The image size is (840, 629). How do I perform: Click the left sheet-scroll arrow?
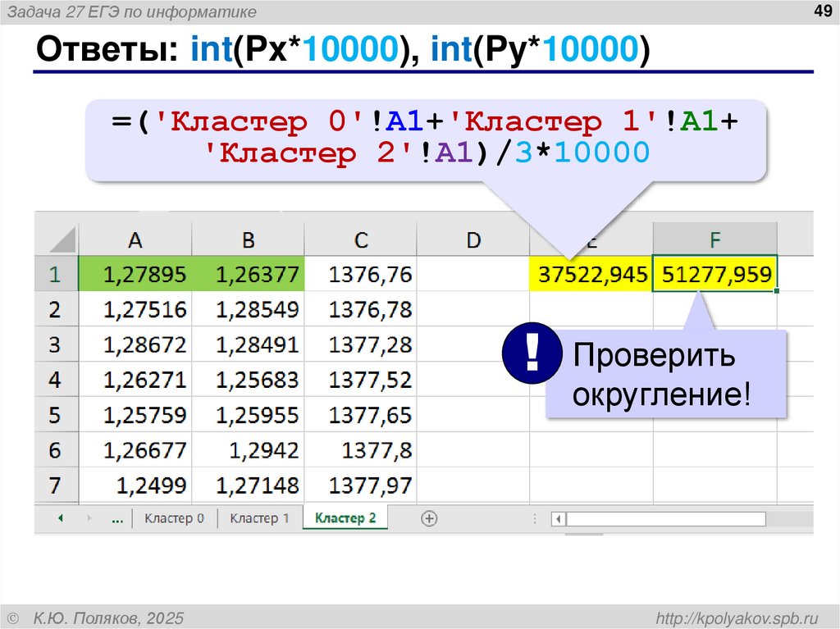62,518
